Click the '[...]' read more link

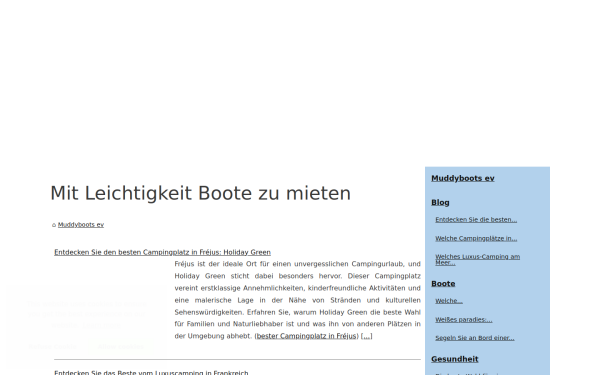(367, 336)
